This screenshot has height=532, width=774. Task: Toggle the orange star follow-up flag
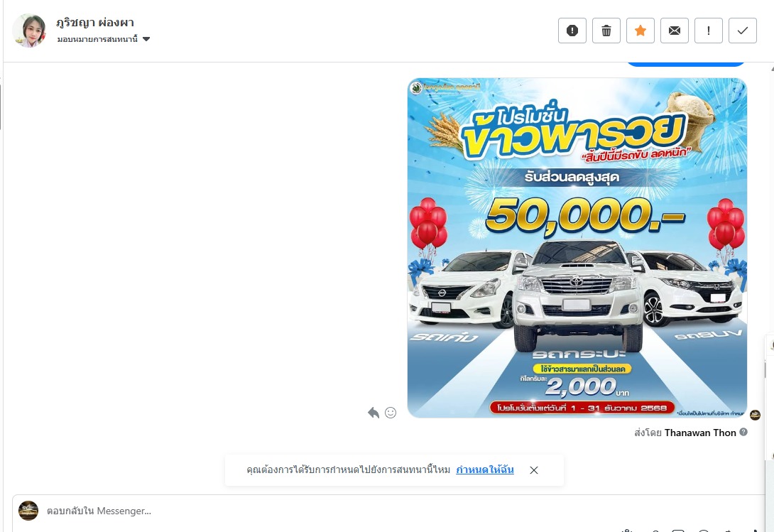click(641, 31)
